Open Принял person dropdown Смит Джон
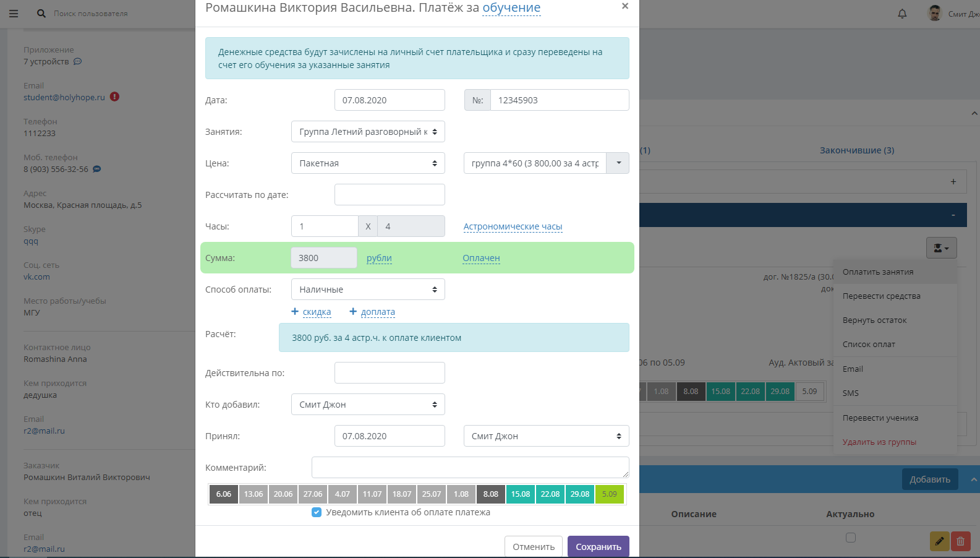 tap(547, 436)
